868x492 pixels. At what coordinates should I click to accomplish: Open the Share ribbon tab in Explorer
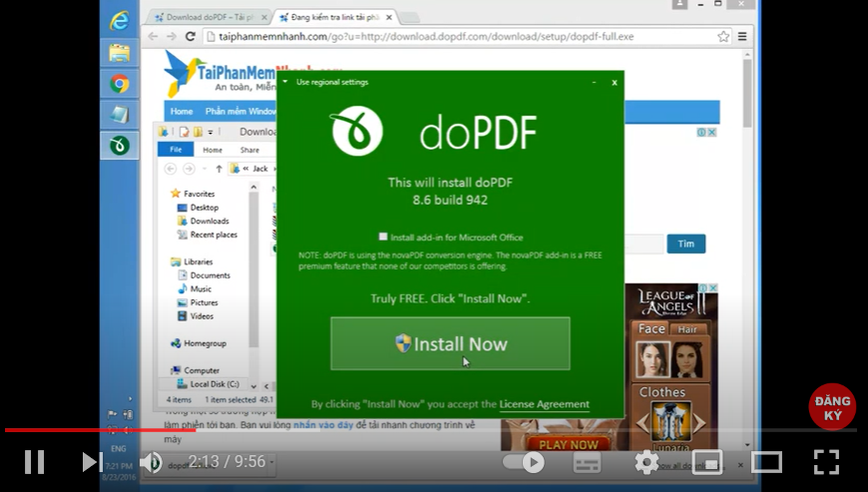(249, 150)
